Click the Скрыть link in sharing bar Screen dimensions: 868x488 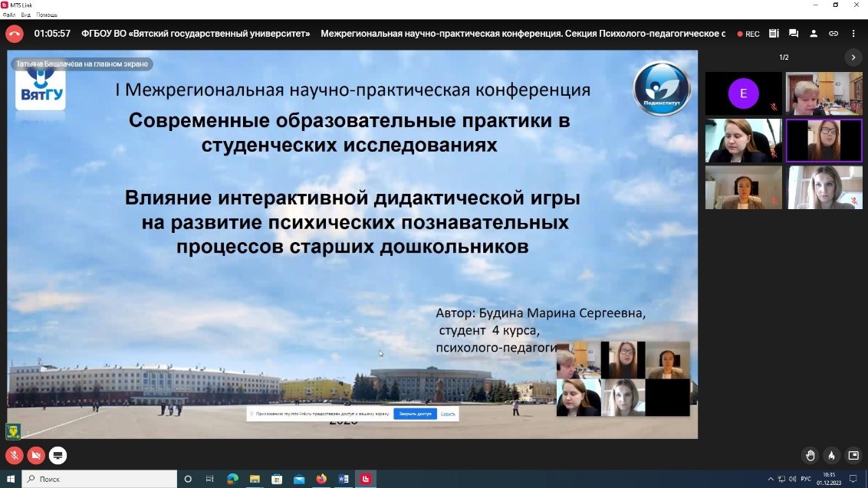tap(448, 414)
